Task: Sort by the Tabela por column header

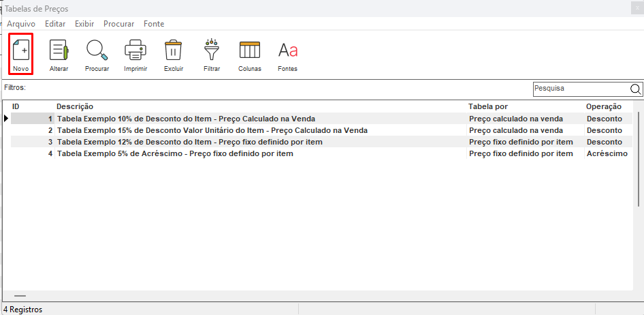Action: coord(488,107)
